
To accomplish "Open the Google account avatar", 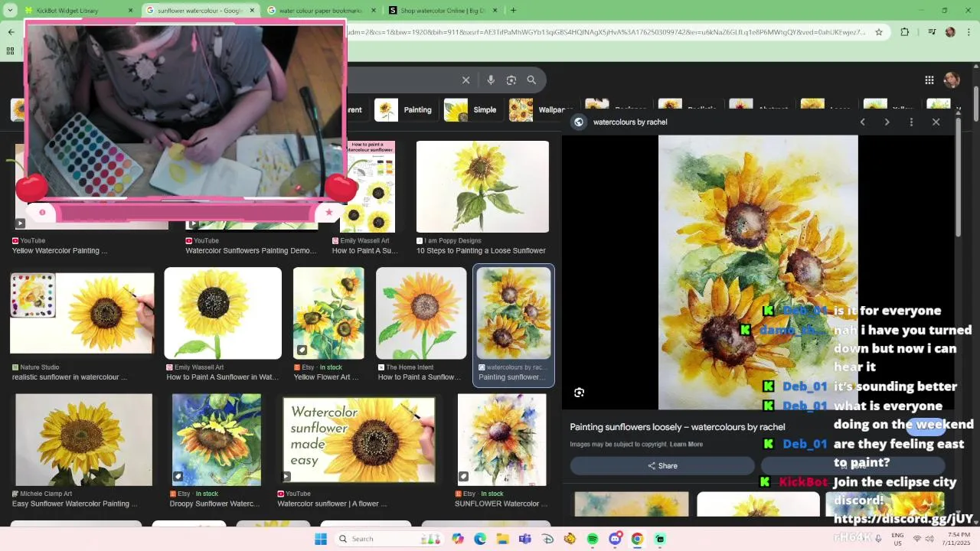I will click(x=952, y=80).
